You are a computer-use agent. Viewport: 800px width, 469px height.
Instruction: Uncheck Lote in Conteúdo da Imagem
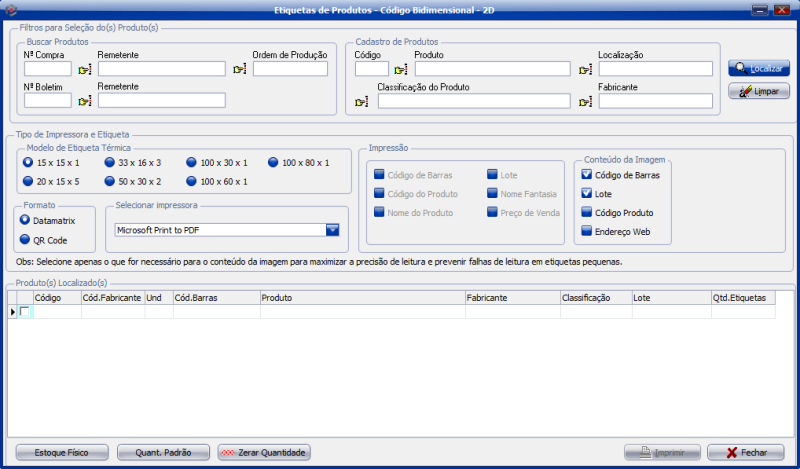pyautogui.click(x=587, y=193)
